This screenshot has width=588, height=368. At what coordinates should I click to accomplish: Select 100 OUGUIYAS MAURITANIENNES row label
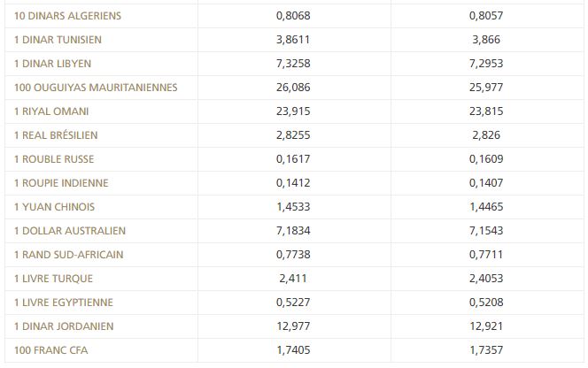click(96, 88)
